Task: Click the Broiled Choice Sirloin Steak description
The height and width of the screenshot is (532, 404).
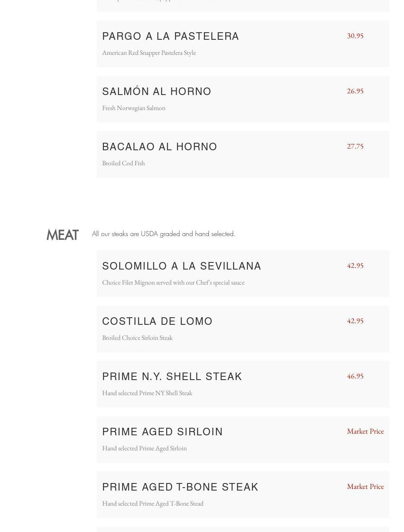Action: click(x=137, y=338)
